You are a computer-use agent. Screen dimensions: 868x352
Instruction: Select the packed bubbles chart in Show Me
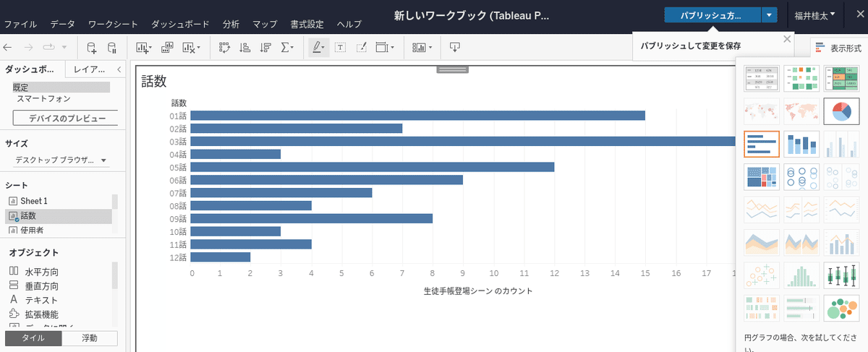[841, 306]
